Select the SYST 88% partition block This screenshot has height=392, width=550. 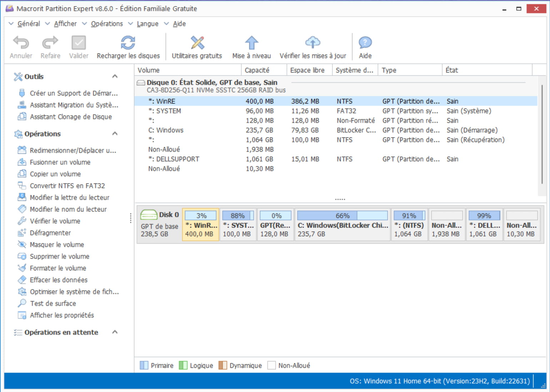coord(238,225)
